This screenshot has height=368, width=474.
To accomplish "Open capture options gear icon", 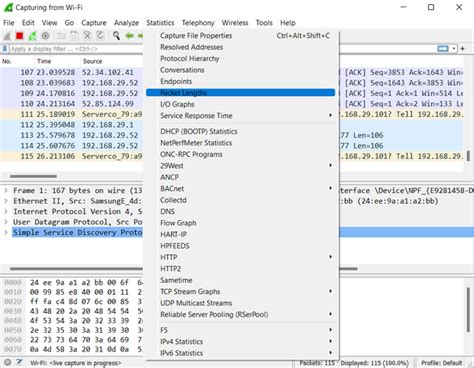I will point(45,36).
